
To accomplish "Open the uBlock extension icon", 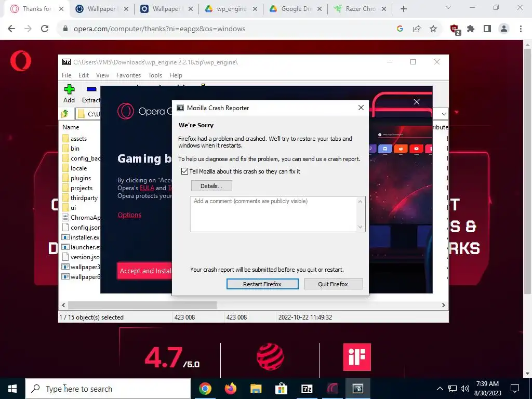I will pyautogui.click(x=455, y=30).
